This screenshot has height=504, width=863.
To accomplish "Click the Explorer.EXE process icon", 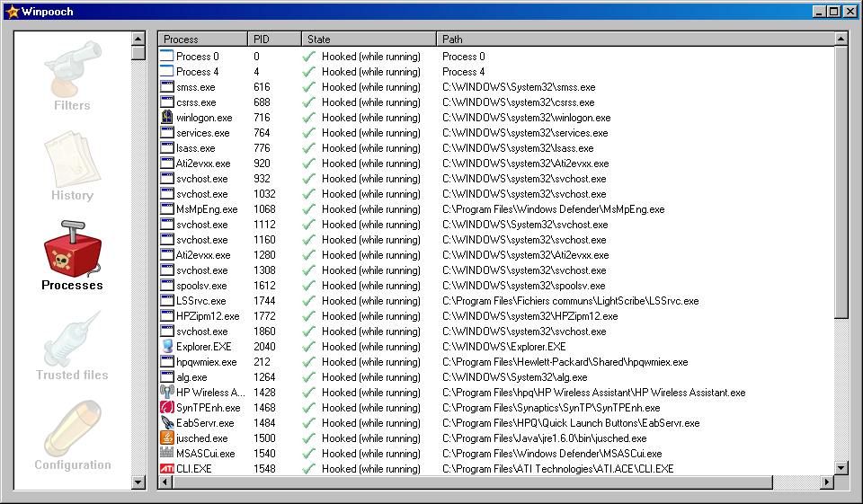I will [x=167, y=346].
